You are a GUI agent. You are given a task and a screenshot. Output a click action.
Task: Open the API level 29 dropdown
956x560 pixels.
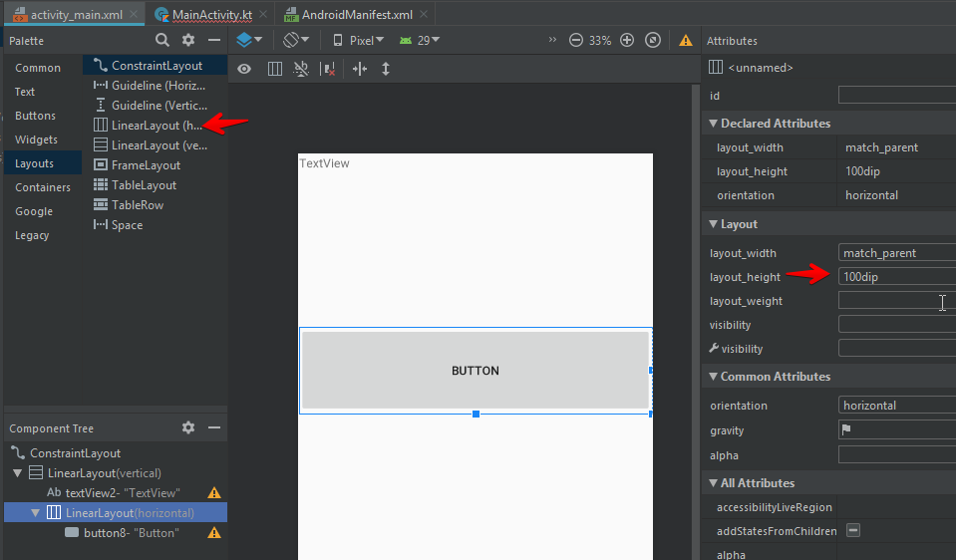pyautogui.click(x=420, y=41)
